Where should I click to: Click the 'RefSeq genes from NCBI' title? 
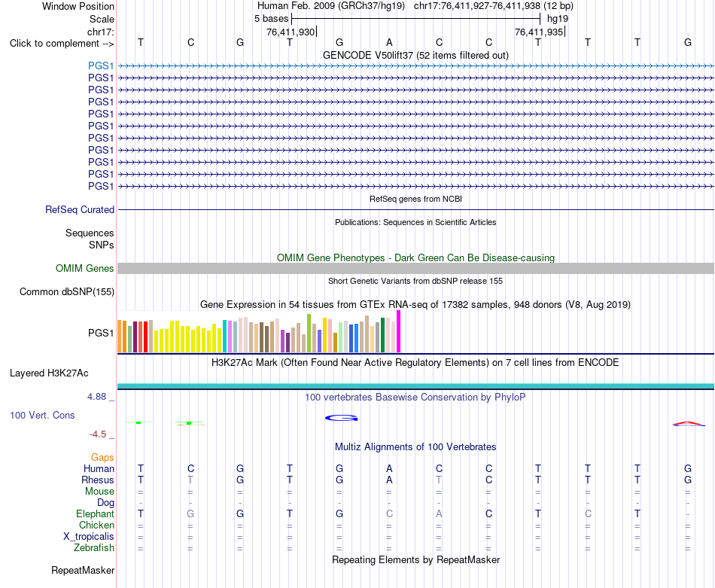(x=415, y=199)
